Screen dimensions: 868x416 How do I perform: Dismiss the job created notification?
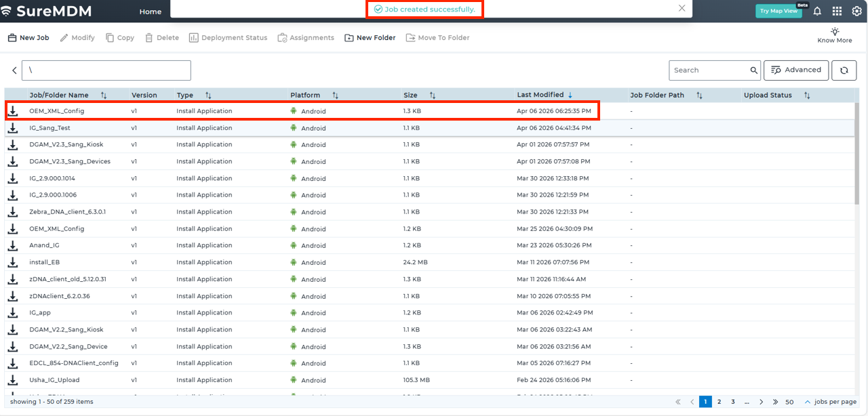(x=682, y=8)
